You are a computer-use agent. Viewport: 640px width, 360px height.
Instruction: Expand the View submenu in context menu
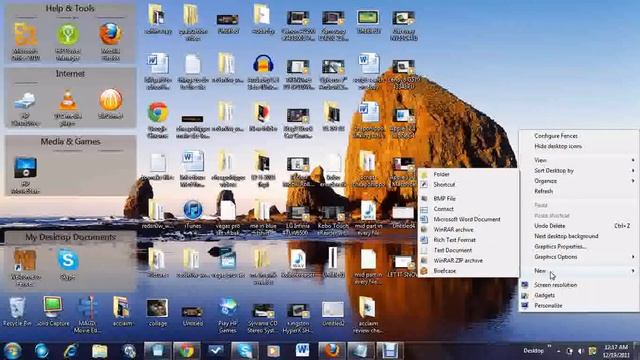click(579, 160)
